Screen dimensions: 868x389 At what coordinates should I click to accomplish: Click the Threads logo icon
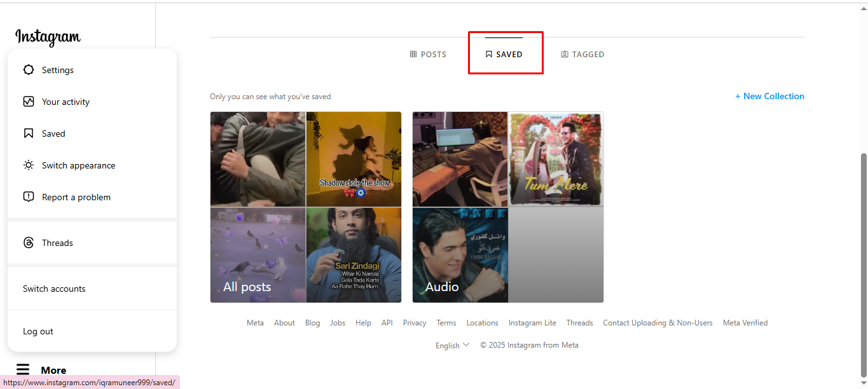(29, 243)
